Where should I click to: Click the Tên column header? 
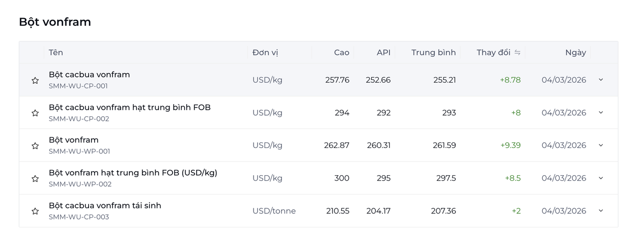click(x=56, y=52)
